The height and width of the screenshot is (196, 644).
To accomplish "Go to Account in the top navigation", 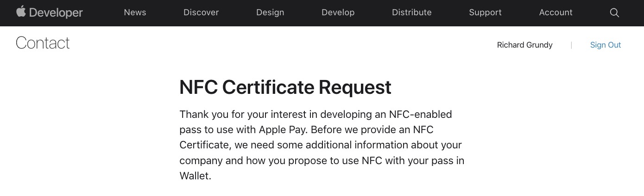I will [556, 13].
